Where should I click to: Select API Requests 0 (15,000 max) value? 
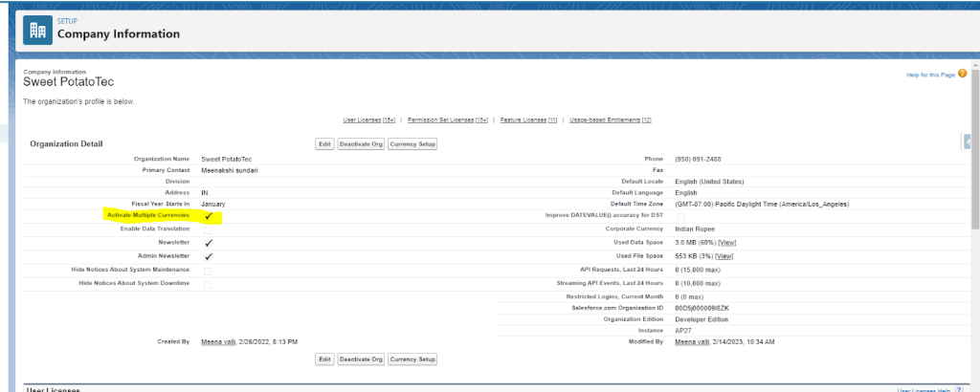[698, 270]
